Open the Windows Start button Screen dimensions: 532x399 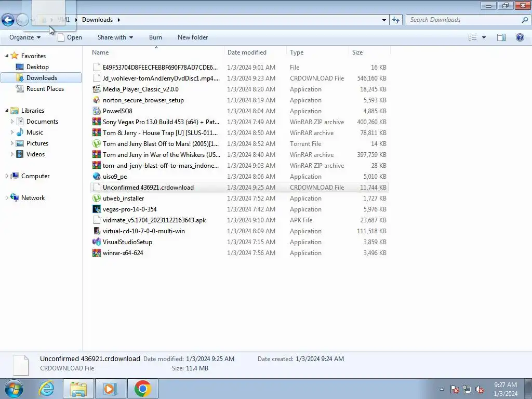(14, 389)
